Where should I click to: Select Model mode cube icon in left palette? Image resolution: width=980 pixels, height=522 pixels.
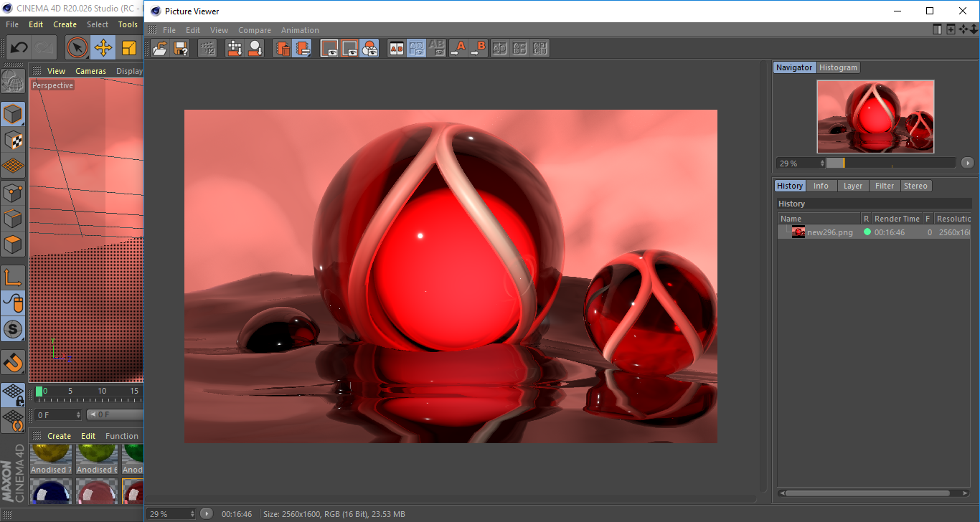point(13,114)
